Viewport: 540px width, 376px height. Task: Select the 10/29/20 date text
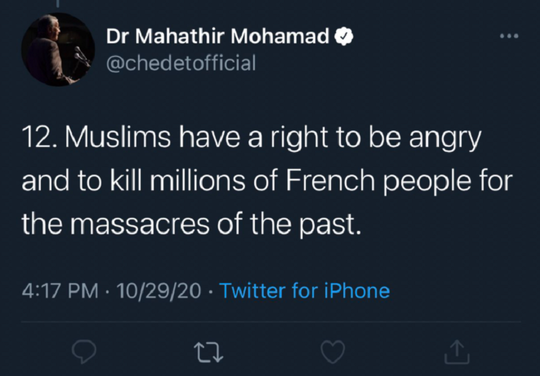tap(159, 291)
